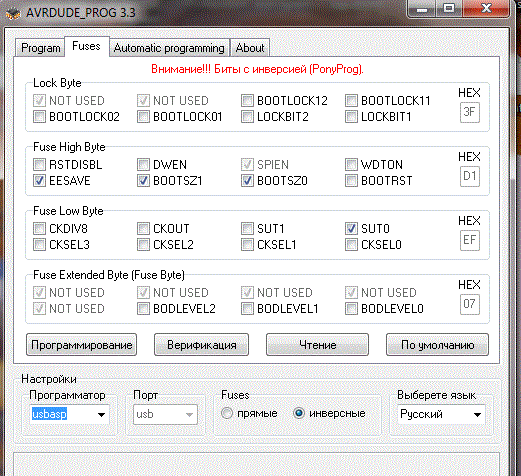This screenshot has width=521, height=476.
Task: Click the Fuse Low Byte HEX field EF
Action: (470, 240)
